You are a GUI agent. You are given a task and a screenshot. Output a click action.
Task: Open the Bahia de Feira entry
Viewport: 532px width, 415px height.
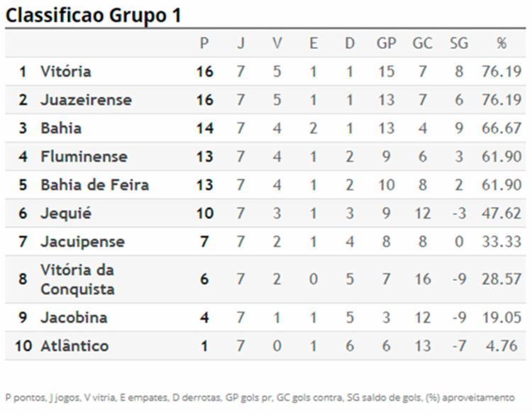[94, 185]
